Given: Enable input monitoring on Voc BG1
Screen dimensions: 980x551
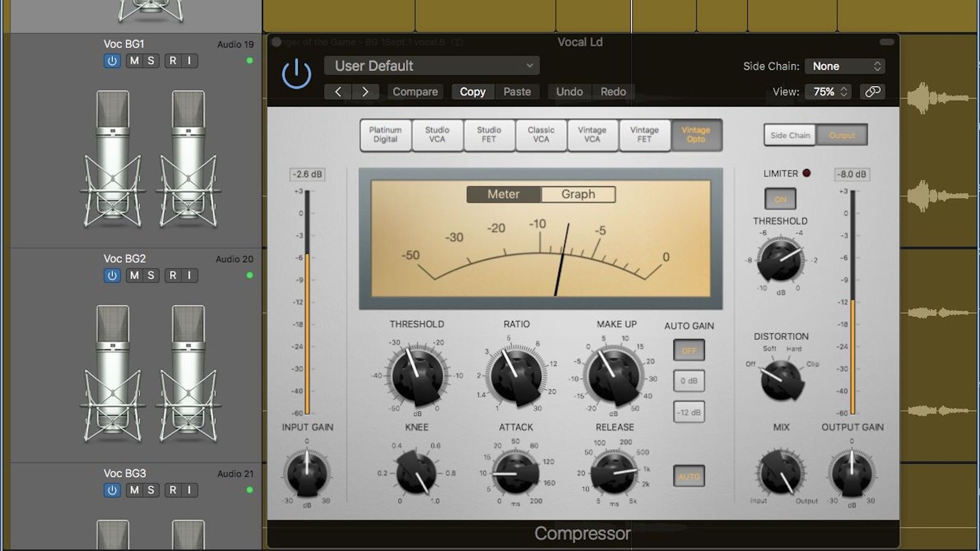Looking at the screenshot, I should pos(189,61).
